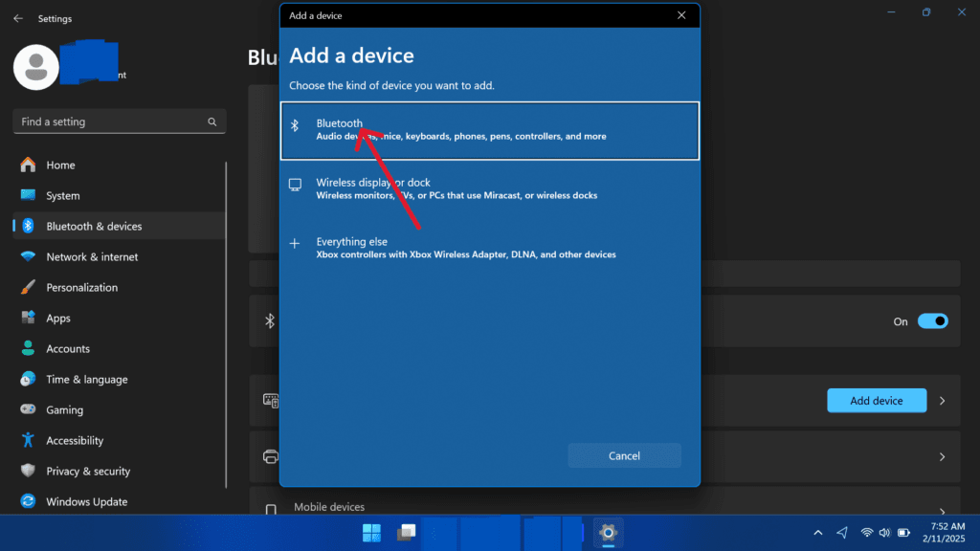Open Accessibility settings page
The width and height of the screenshot is (980, 551).
coord(120,440)
